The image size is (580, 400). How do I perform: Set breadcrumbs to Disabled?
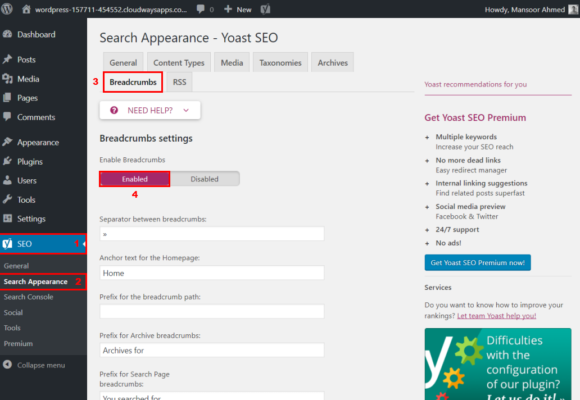click(204, 179)
